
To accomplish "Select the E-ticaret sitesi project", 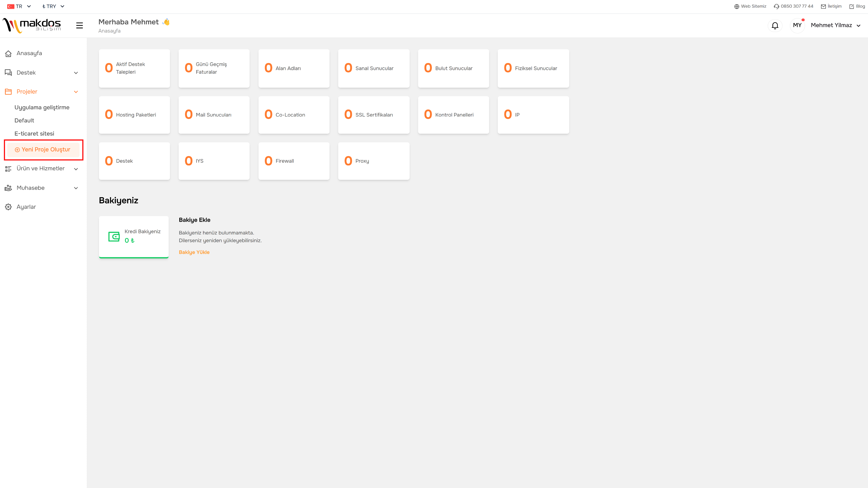I will tap(34, 134).
